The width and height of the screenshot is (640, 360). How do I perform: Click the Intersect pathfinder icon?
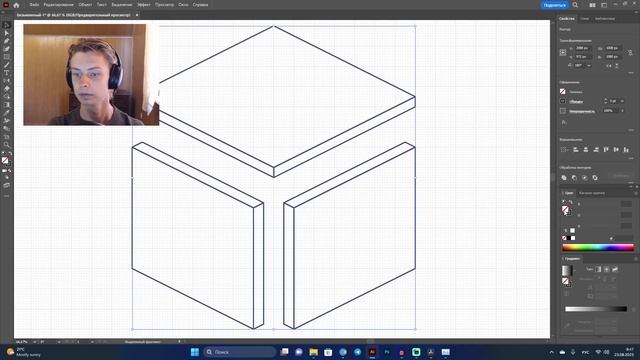coord(585,178)
